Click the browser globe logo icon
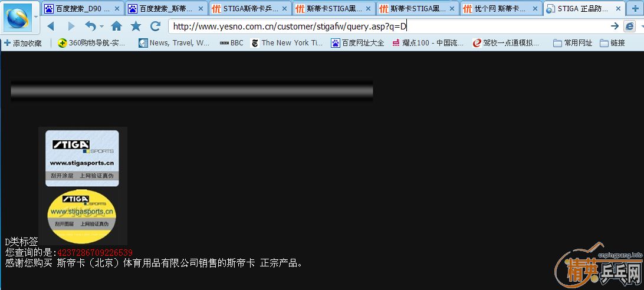 point(17,17)
